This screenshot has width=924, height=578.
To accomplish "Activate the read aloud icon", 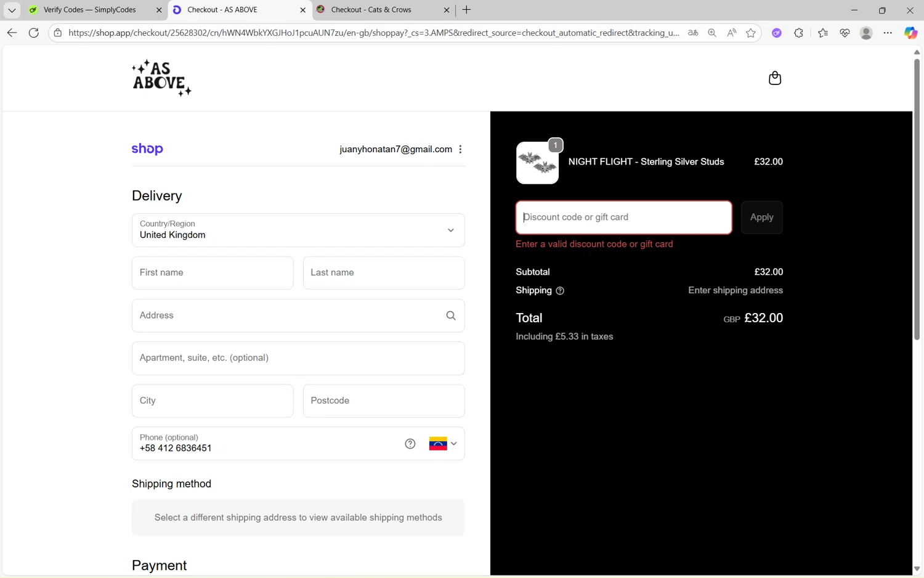I will click(x=731, y=33).
